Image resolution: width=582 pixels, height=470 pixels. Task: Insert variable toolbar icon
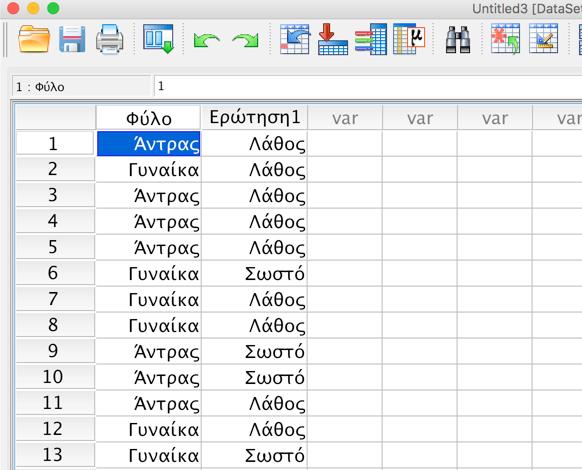point(543,39)
